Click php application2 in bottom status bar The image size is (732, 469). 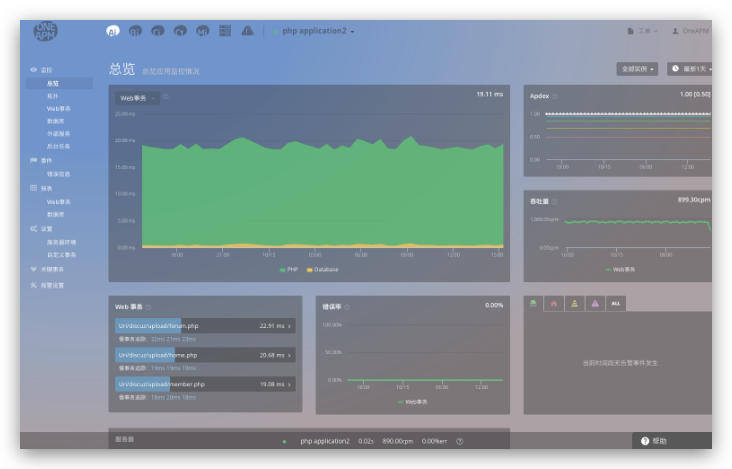coord(324,441)
